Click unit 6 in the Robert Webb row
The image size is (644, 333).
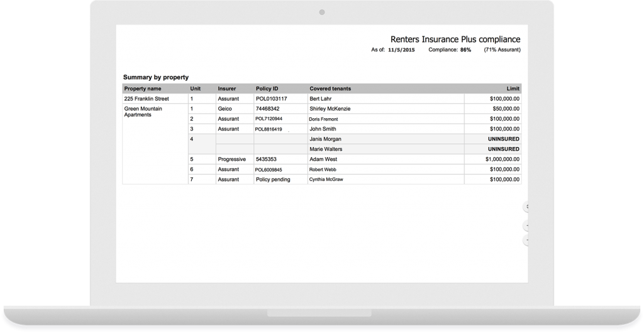click(192, 170)
